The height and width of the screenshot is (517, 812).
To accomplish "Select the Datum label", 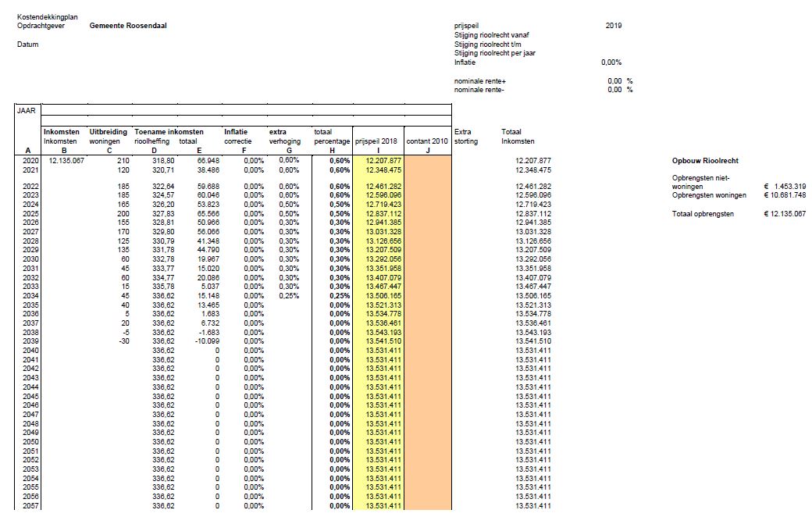I will (x=27, y=45).
